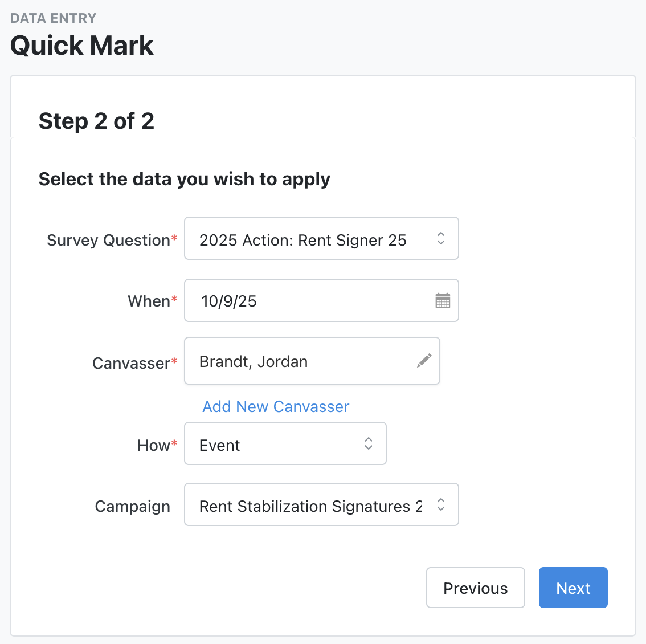The image size is (646, 644).
Task: Click the DATA ENTRY section label
Action: [53, 18]
